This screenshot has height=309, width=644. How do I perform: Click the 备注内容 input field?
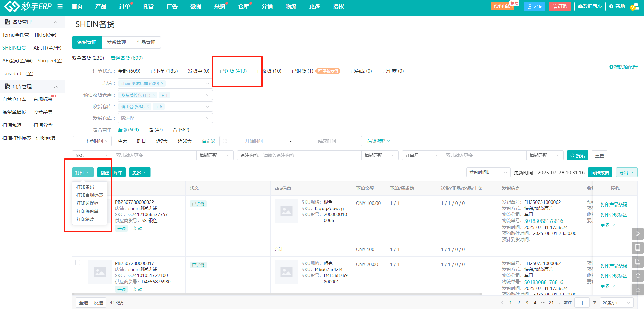point(311,155)
